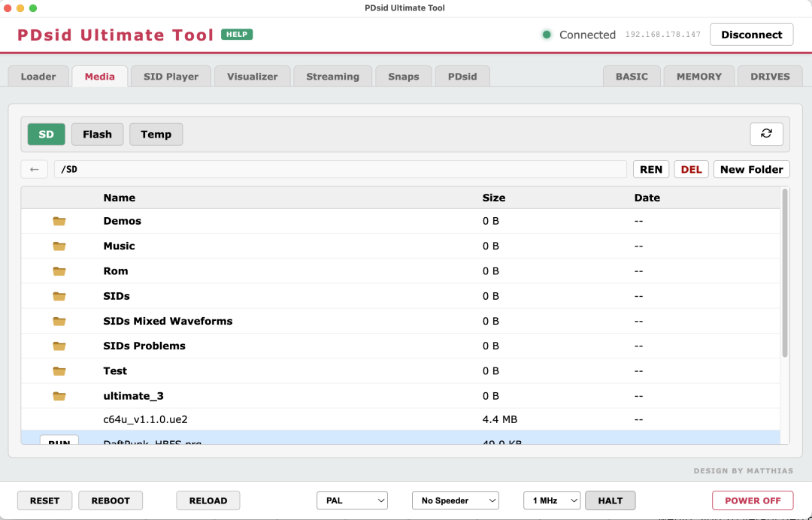This screenshot has width=812, height=520.
Task: Expand the No Speeder dropdown
Action: click(456, 500)
